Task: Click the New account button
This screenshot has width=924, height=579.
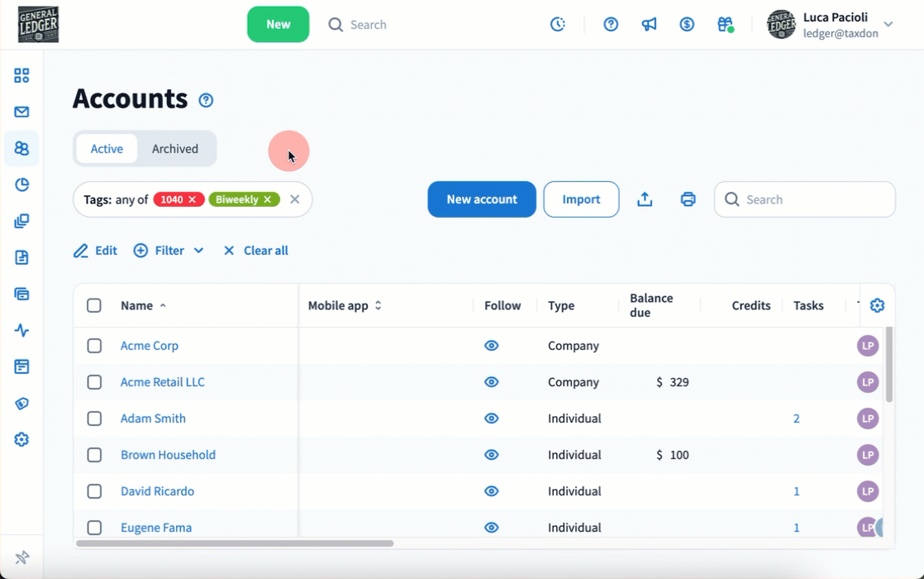Action: pos(481,199)
